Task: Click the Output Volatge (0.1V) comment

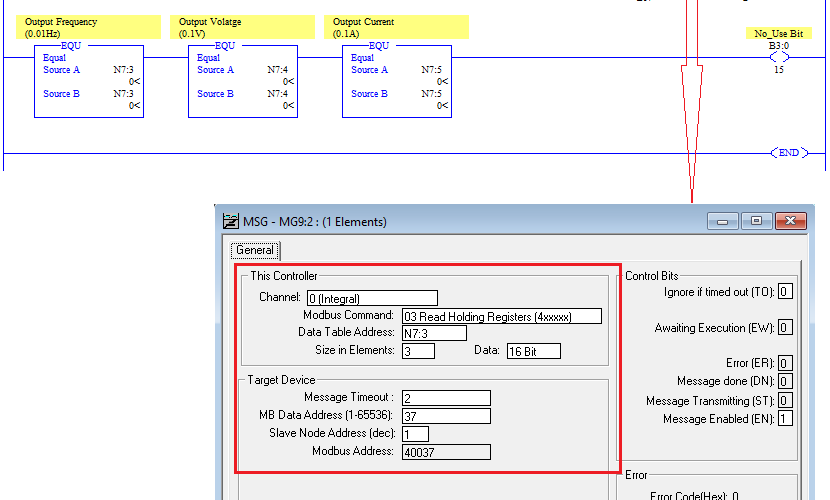Action: [242, 28]
